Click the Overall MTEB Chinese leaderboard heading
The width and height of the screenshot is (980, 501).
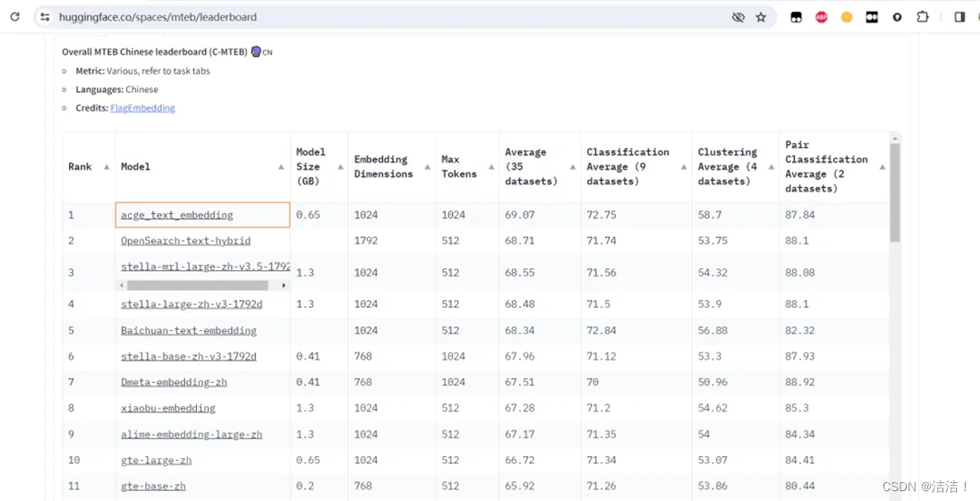coord(166,52)
